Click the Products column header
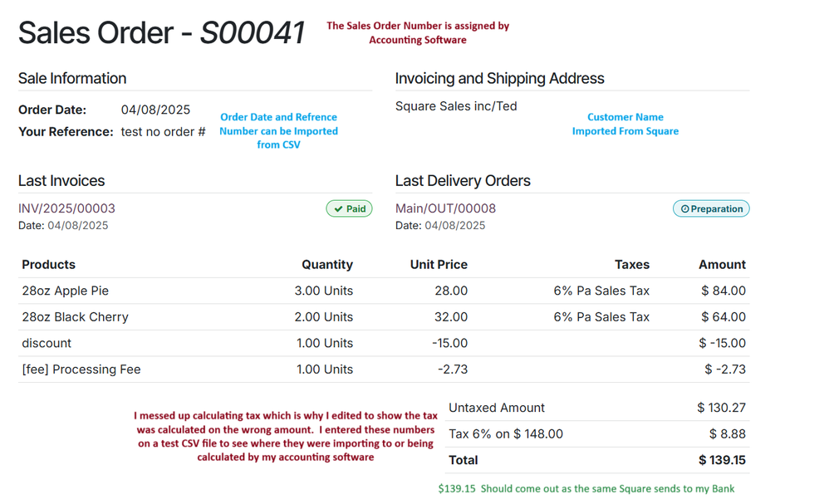The height and width of the screenshot is (504, 829). [x=48, y=265]
